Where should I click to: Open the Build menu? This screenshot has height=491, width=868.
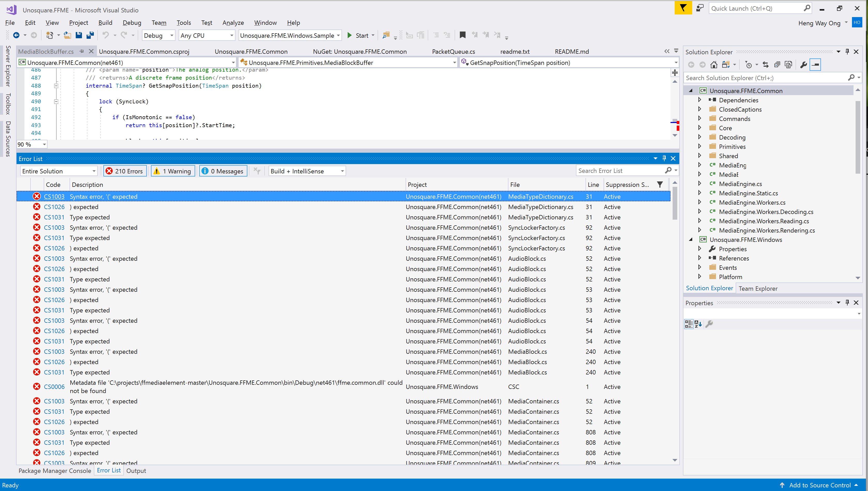(x=105, y=22)
